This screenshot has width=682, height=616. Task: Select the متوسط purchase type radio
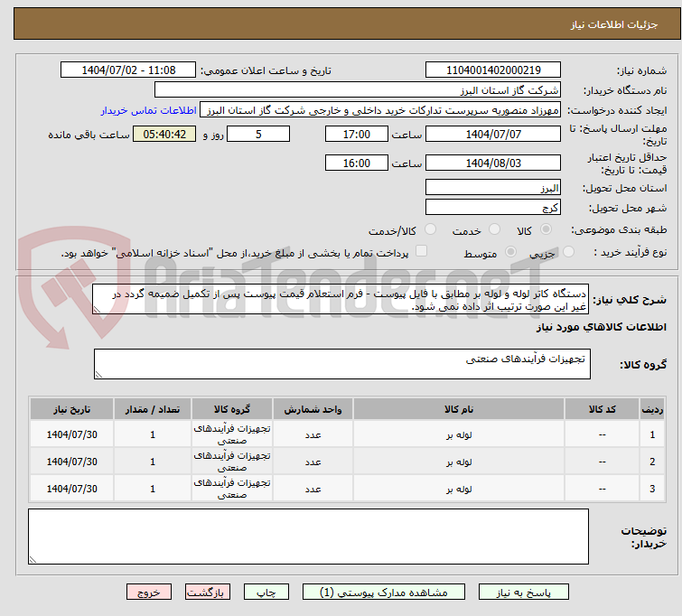[x=510, y=251]
